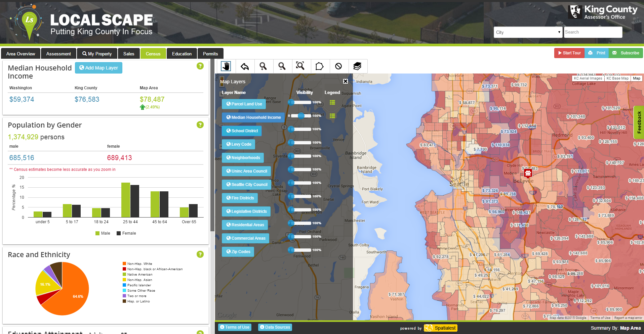This screenshot has width=644, height=334.
Task: Select the Zoom Out magnifier tool
Action: 282,66
